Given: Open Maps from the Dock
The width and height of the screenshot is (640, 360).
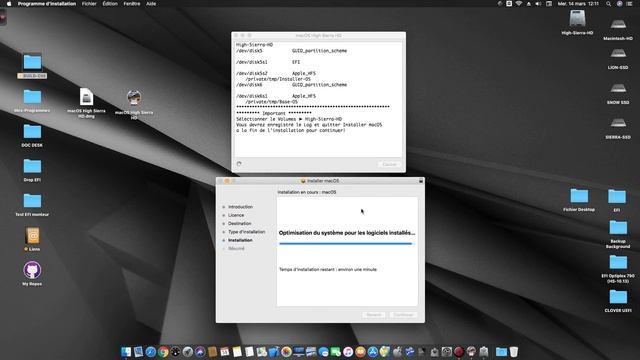Looking at the screenshot, I should point(262,351).
